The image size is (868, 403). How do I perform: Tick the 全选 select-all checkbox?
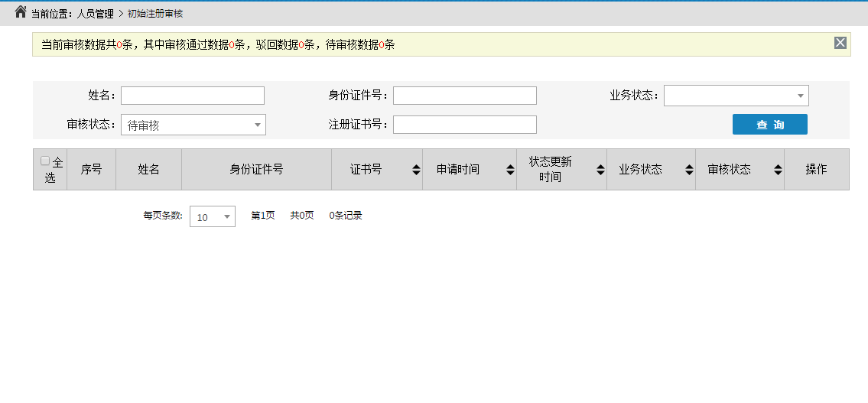click(x=45, y=161)
